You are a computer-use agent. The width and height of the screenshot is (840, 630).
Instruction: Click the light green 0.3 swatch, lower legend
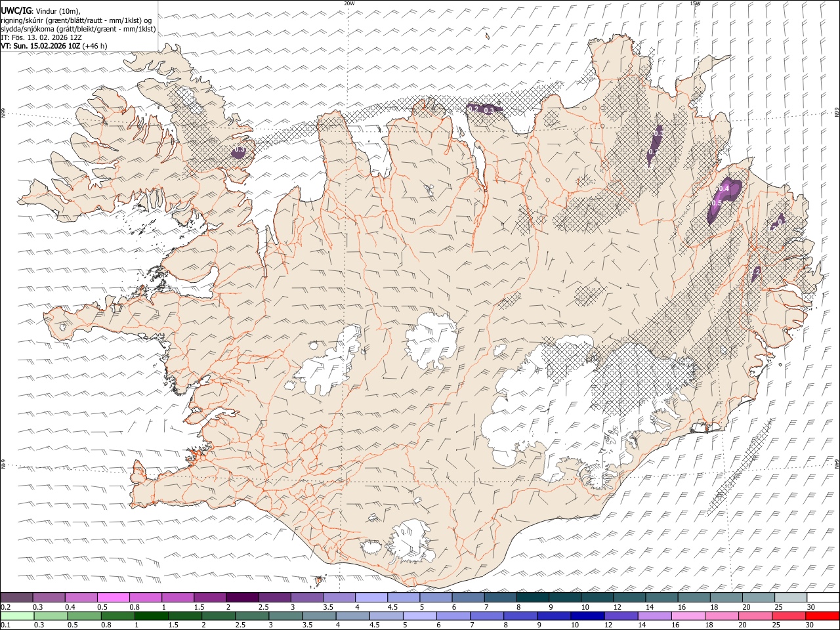click(51, 616)
